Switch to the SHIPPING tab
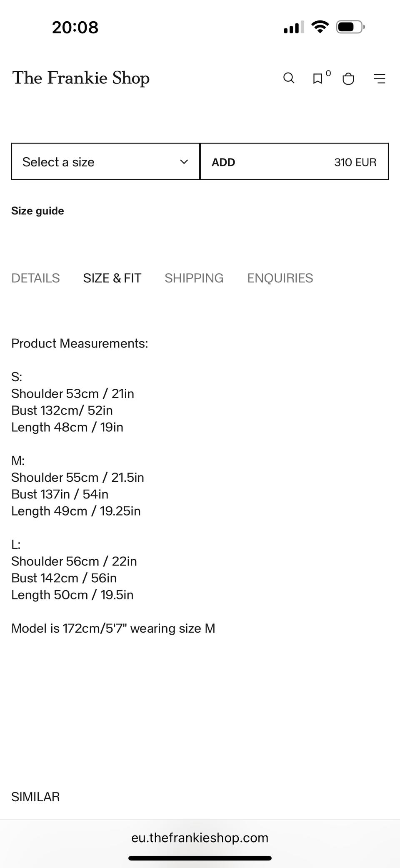The height and width of the screenshot is (868, 400). pos(194,278)
